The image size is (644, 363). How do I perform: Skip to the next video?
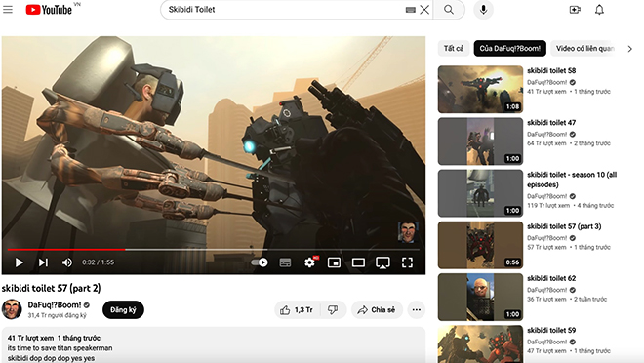click(x=43, y=262)
